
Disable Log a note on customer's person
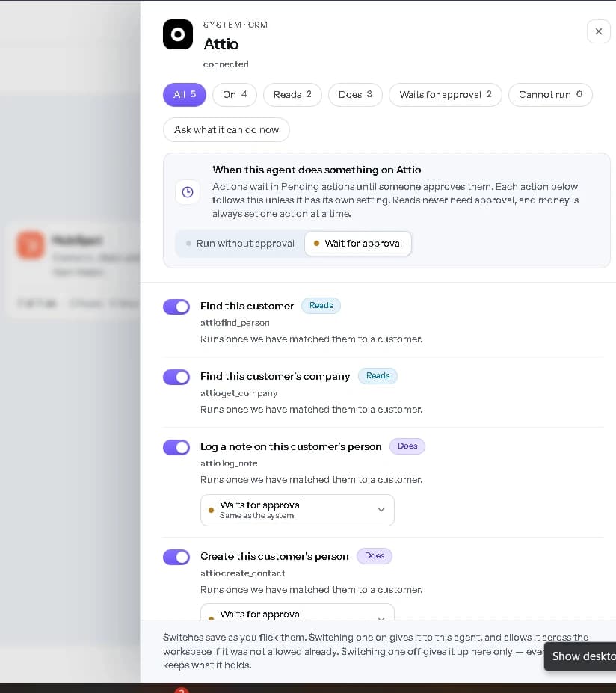[176, 447]
